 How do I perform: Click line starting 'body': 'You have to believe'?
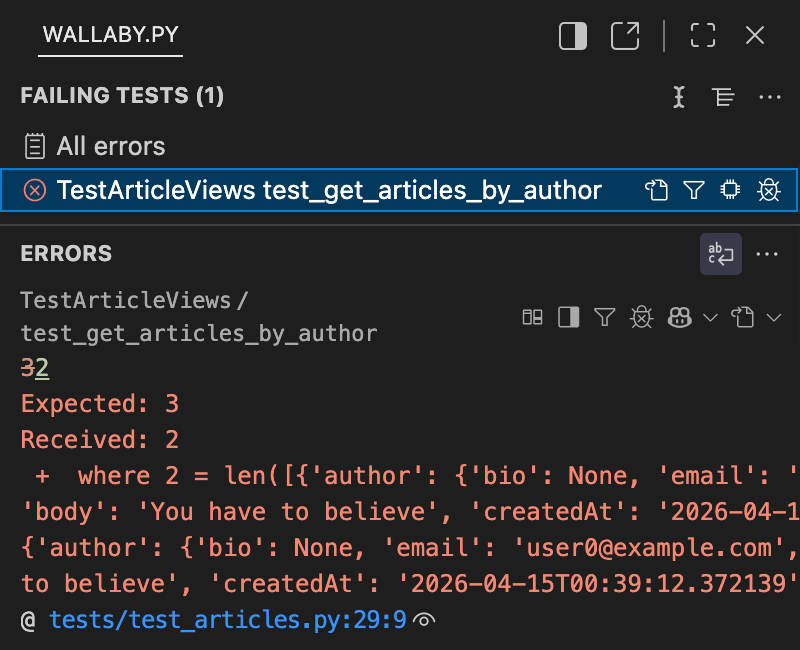[x=410, y=512]
